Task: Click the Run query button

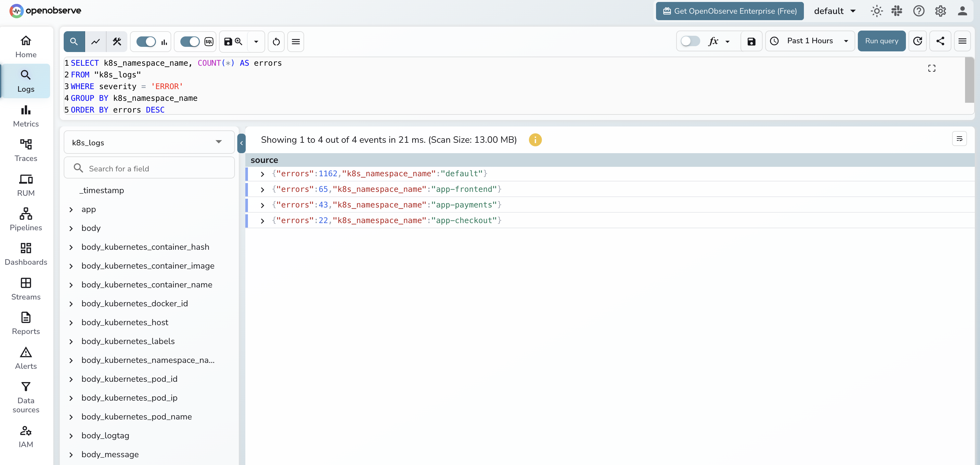Action: tap(882, 41)
